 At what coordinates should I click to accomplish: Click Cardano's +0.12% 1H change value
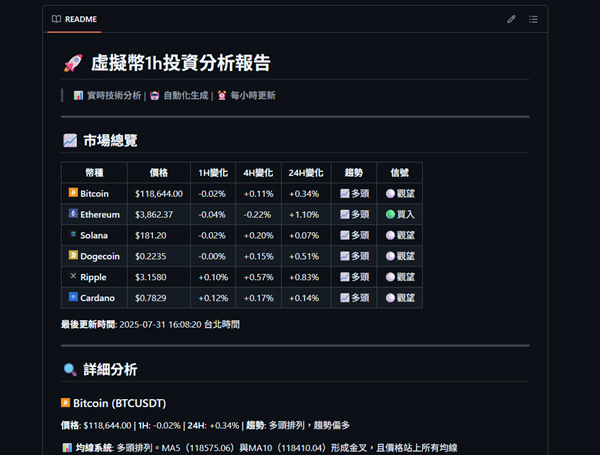click(213, 298)
